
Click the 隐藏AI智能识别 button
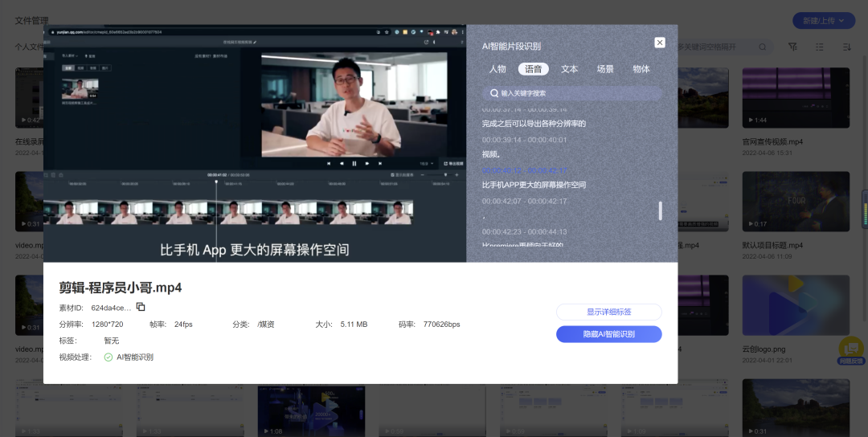(x=608, y=333)
